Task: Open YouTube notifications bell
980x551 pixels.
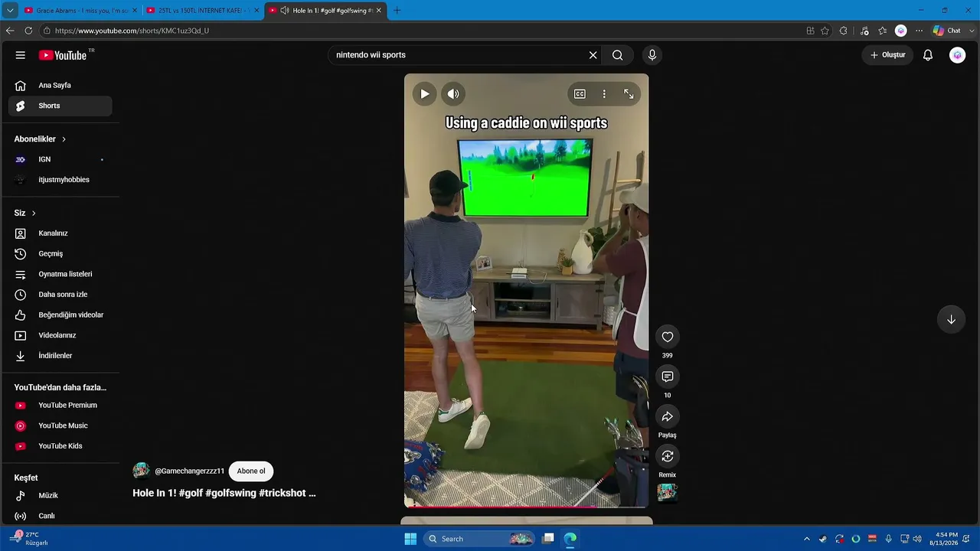Action: click(x=928, y=55)
